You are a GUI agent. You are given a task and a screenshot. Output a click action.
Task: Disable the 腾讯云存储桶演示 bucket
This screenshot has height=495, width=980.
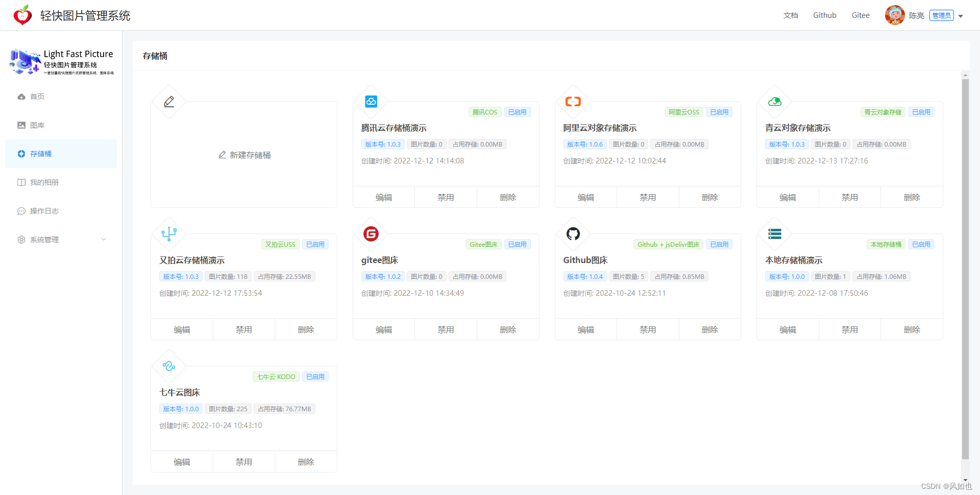click(x=446, y=197)
